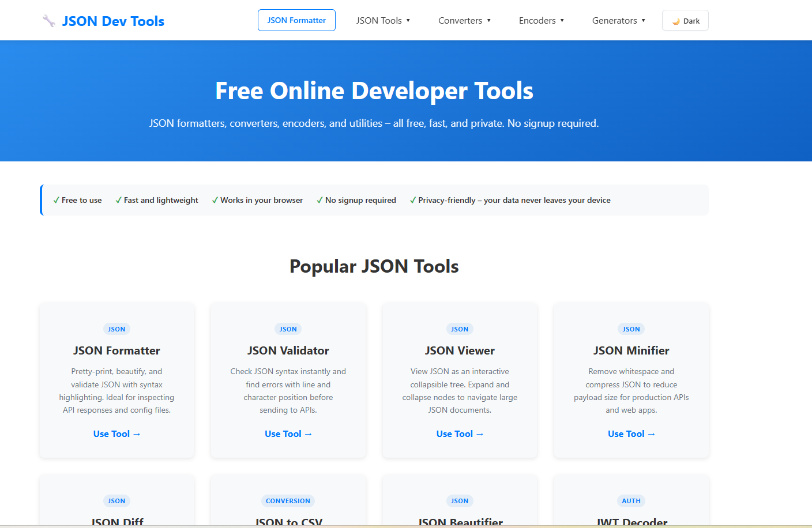Click the JSON Viewer description paragraph
Viewport: 812px width, 528px height.
[460, 391]
